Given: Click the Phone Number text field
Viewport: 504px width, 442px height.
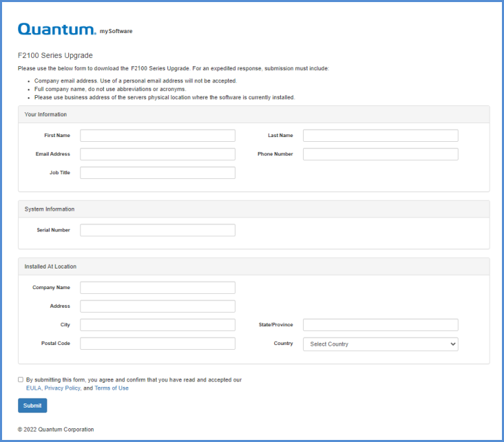Looking at the screenshot, I should [380, 154].
